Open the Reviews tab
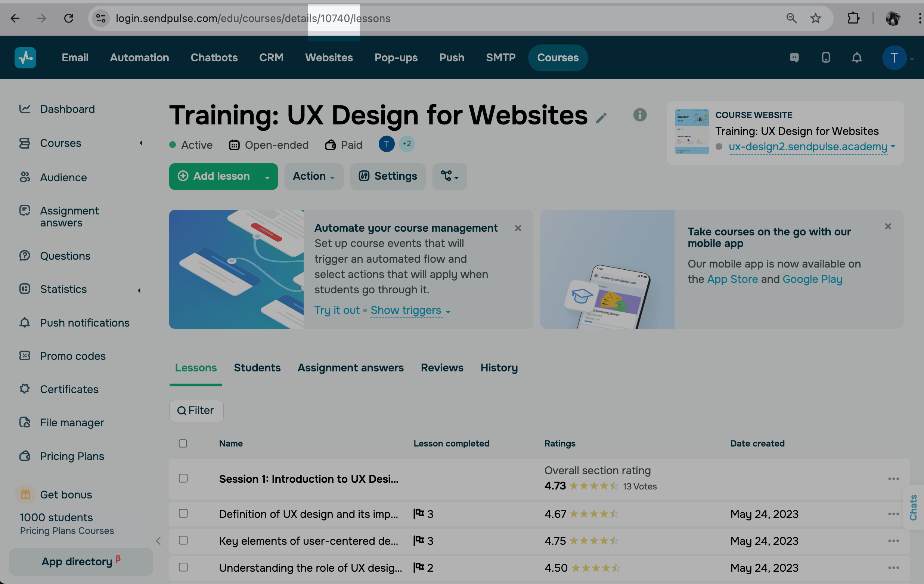Viewport: 924px width, 584px height. [x=442, y=367]
